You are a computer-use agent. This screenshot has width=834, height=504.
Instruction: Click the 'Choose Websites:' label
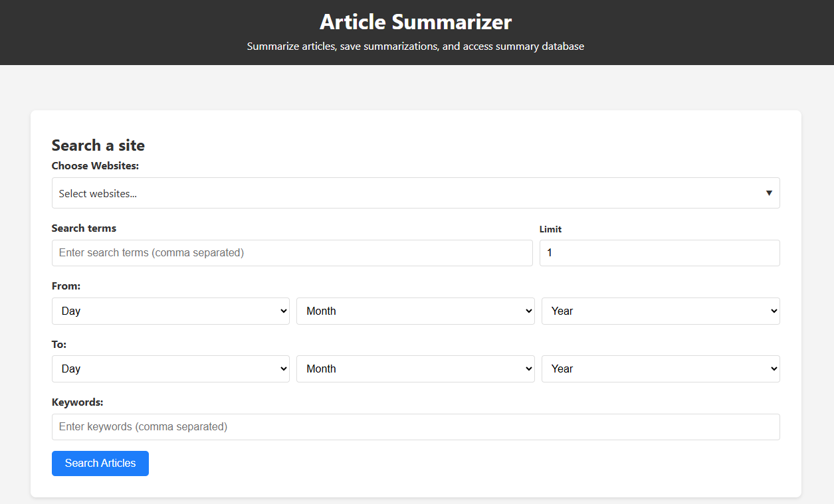[95, 166]
